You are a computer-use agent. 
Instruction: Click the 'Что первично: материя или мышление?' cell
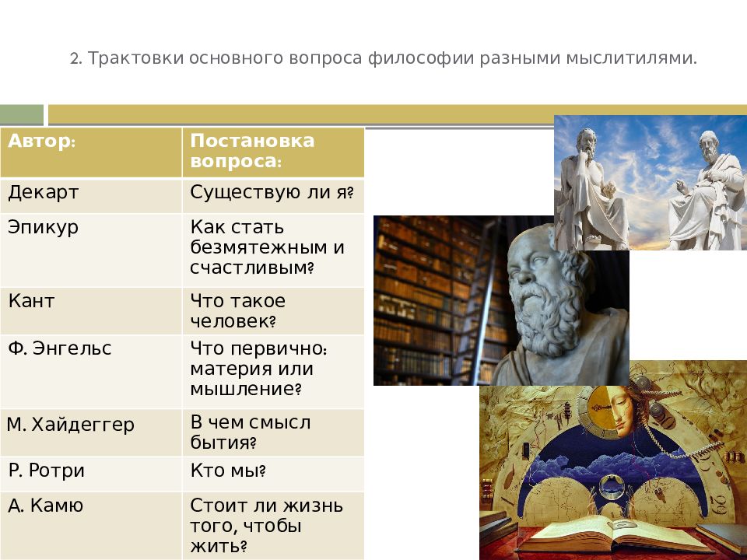pyautogui.click(x=272, y=371)
